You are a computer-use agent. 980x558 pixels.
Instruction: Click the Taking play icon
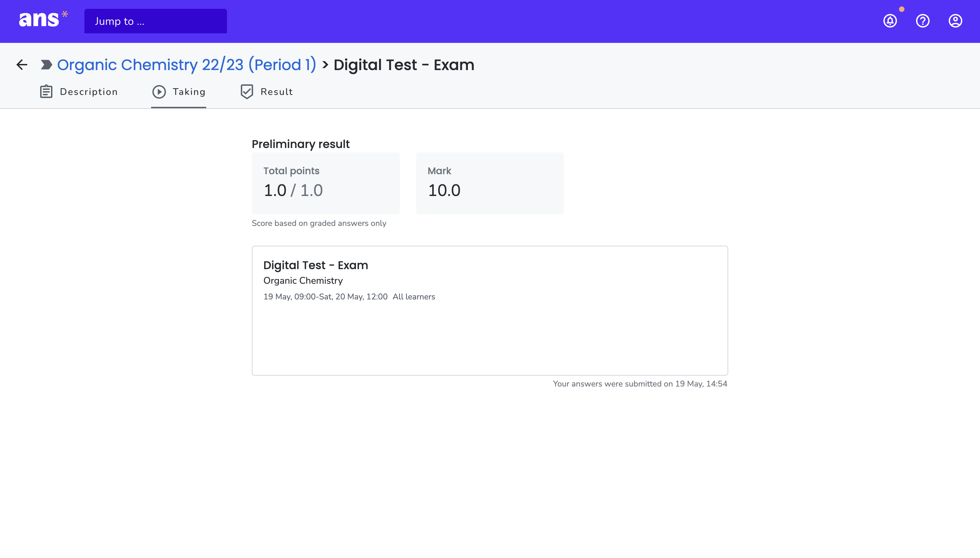(159, 92)
